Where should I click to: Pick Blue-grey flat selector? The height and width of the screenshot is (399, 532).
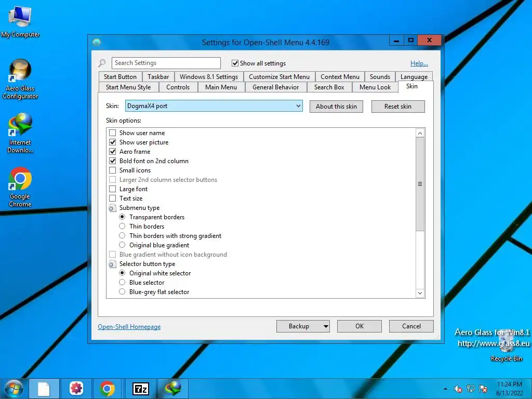tap(122, 292)
